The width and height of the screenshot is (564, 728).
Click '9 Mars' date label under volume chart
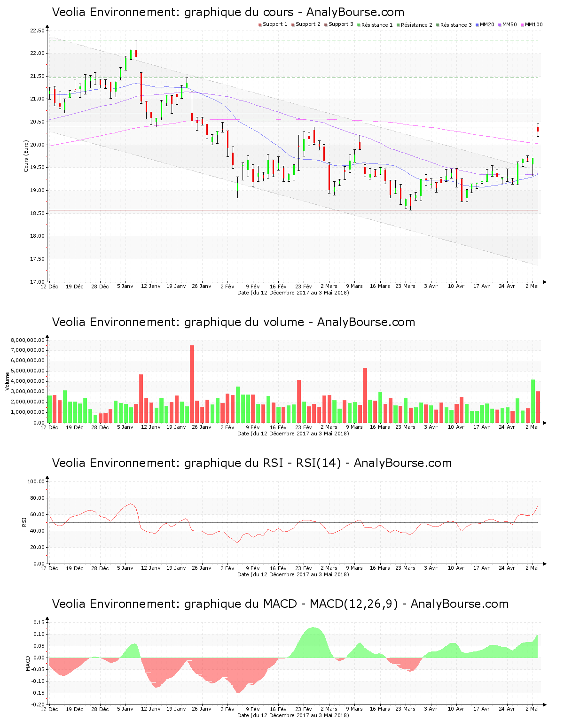pyautogui.click(x=354, y=427)
